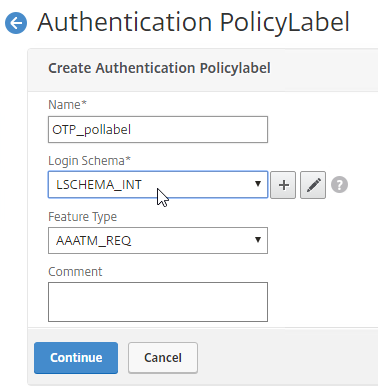The image size is (378, 386).
Task: Cancel the policylabel creation
Action: 163,358
